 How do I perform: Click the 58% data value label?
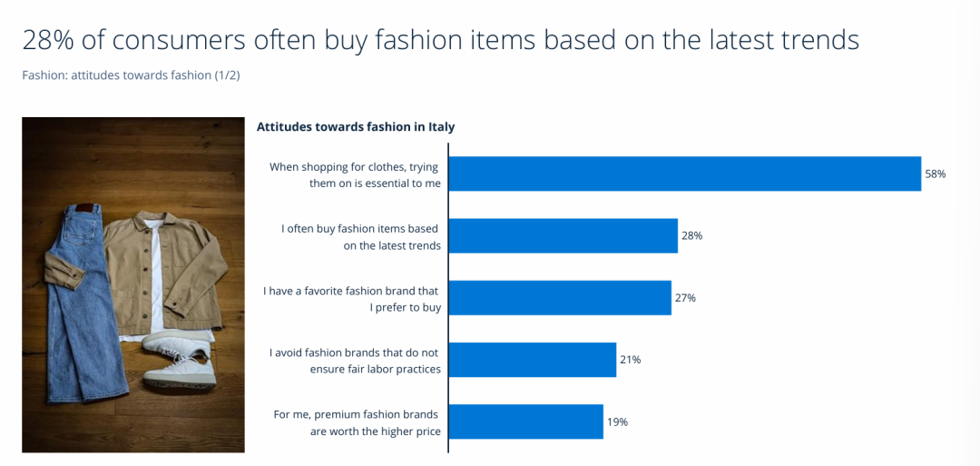pyautogui.click(x=936, y=174)
